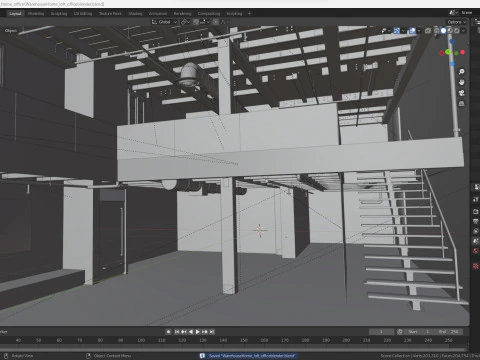
Task: Switch to the Rendering workspace tab
Action: click(183, 13)
